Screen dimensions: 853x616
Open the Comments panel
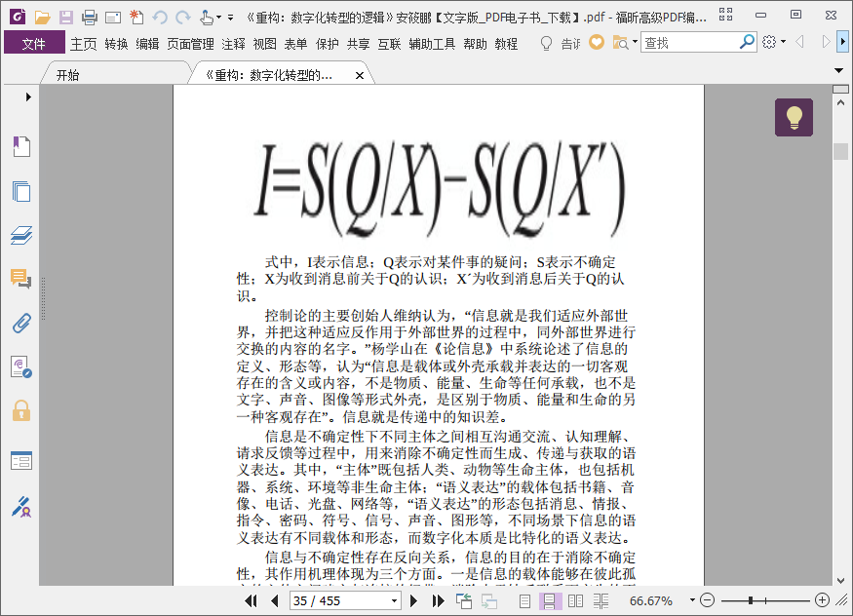21,279
